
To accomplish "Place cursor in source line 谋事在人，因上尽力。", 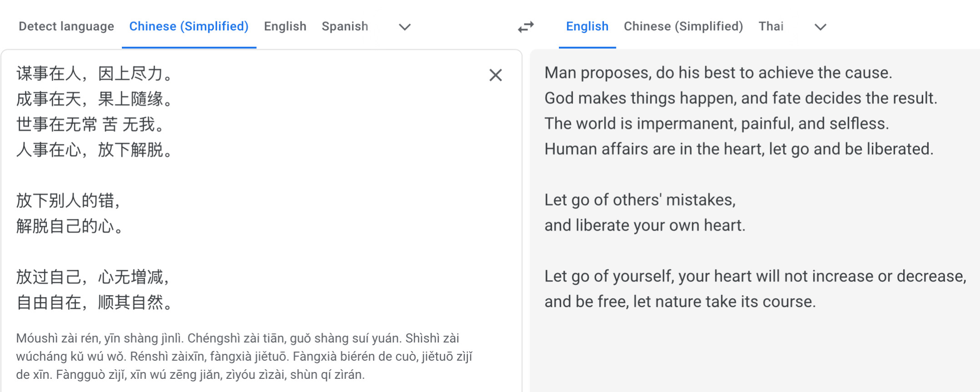I will [95, 73].
